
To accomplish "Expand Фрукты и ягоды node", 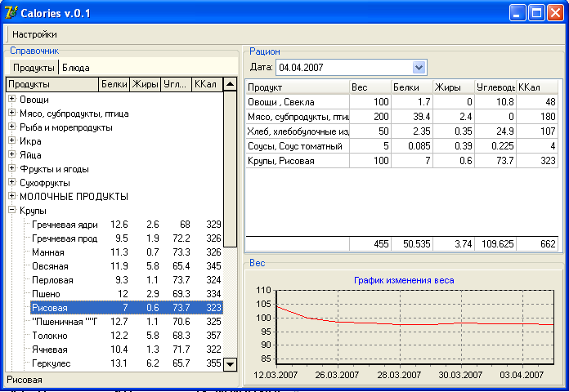I will point(12,168).
